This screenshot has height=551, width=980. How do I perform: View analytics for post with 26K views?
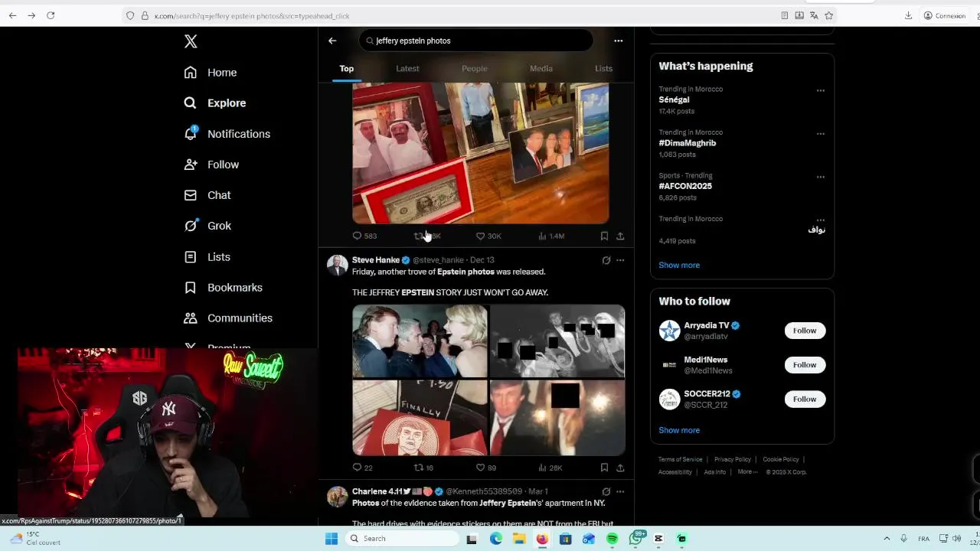550,468
